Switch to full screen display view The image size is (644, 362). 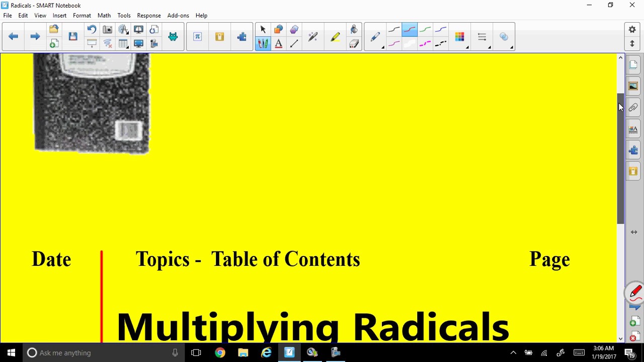[x=138, y=44]
